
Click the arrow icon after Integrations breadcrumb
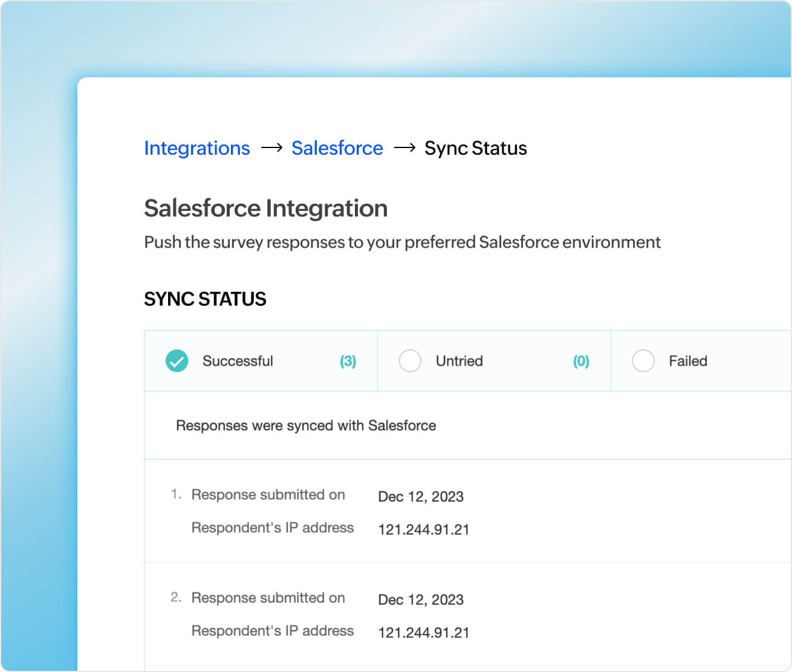(271, 147)
